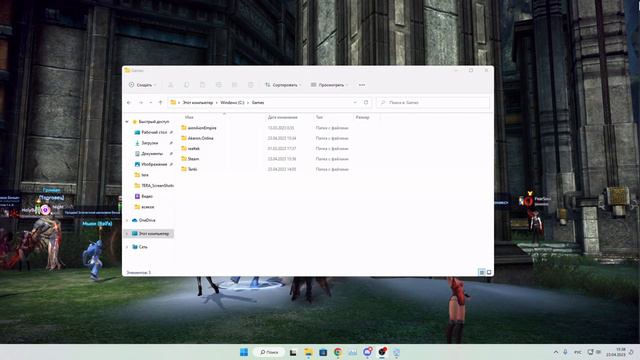The height and width of the screenshot is (360, 640).
Task: Open Task View on the taskbar
Action: 293,352
